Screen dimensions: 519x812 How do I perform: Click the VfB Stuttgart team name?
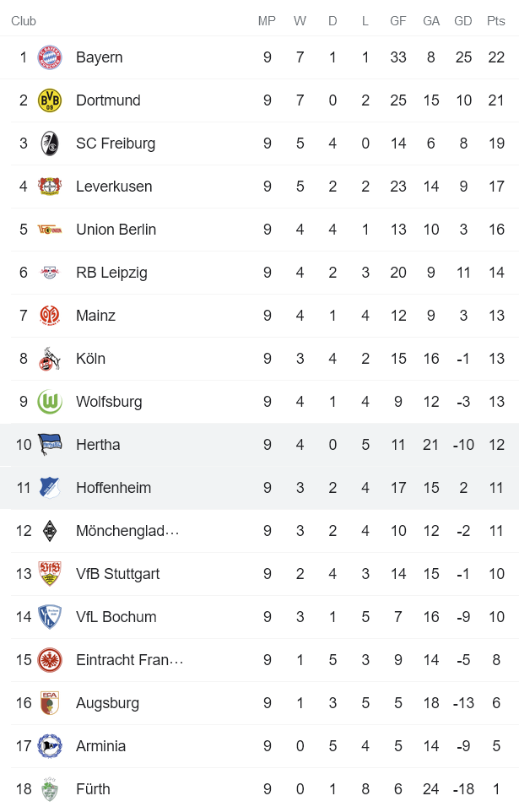pyautogui.click(x=119, y=573)
